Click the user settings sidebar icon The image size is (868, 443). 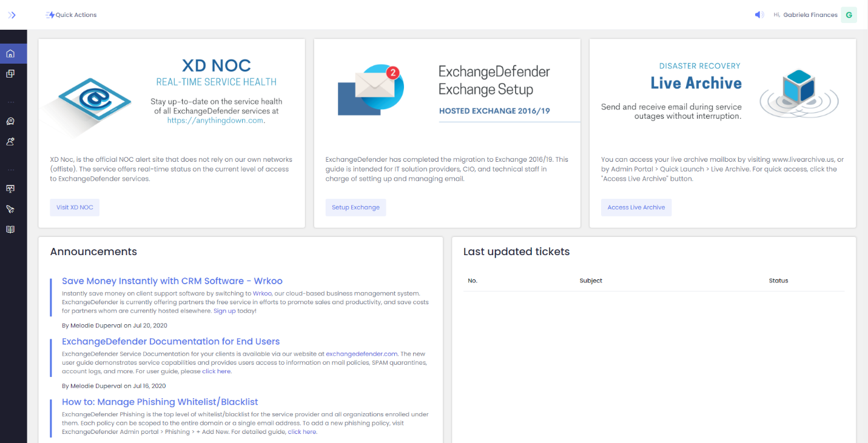tap(10, 141)
